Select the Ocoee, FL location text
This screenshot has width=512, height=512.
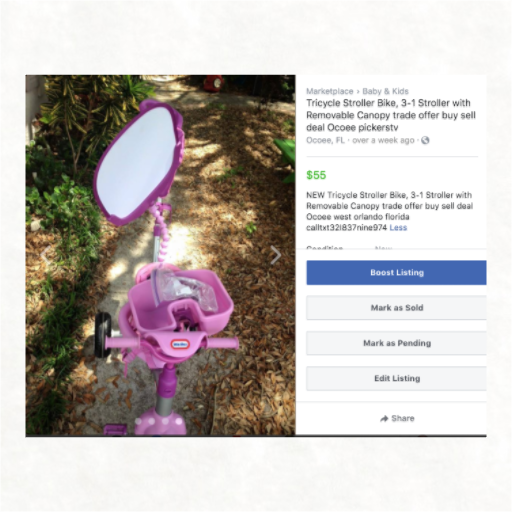pyautogui.click(x=325, y=140)
